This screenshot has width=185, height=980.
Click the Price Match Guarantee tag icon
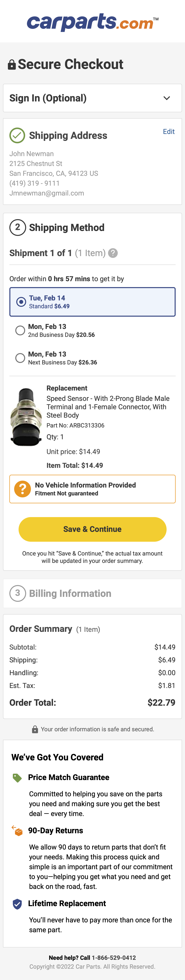[x=17, y=778]
